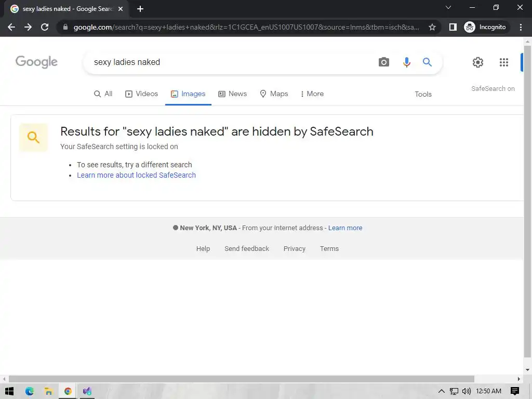
Task: Close the Google Search tab
Action: pyautogui.click(x=121, y=9)
